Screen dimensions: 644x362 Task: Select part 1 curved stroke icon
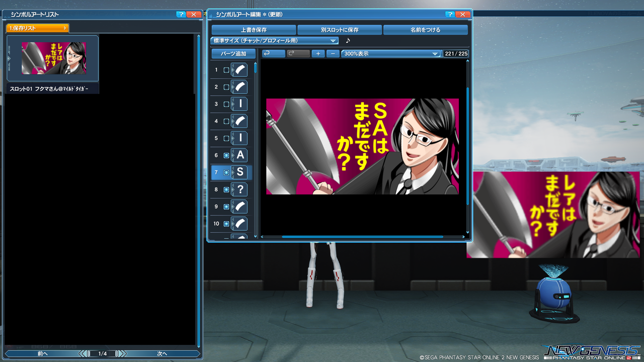240,70
